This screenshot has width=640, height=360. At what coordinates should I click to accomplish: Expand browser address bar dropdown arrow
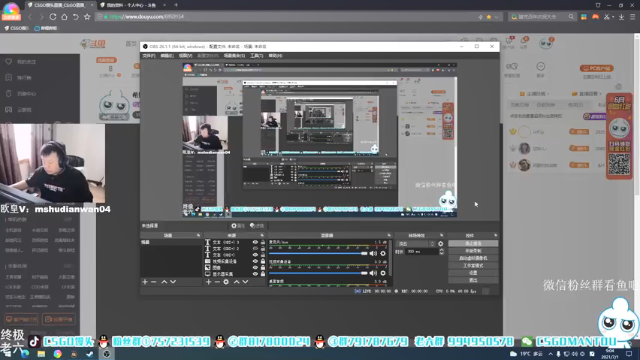(496, 17)
